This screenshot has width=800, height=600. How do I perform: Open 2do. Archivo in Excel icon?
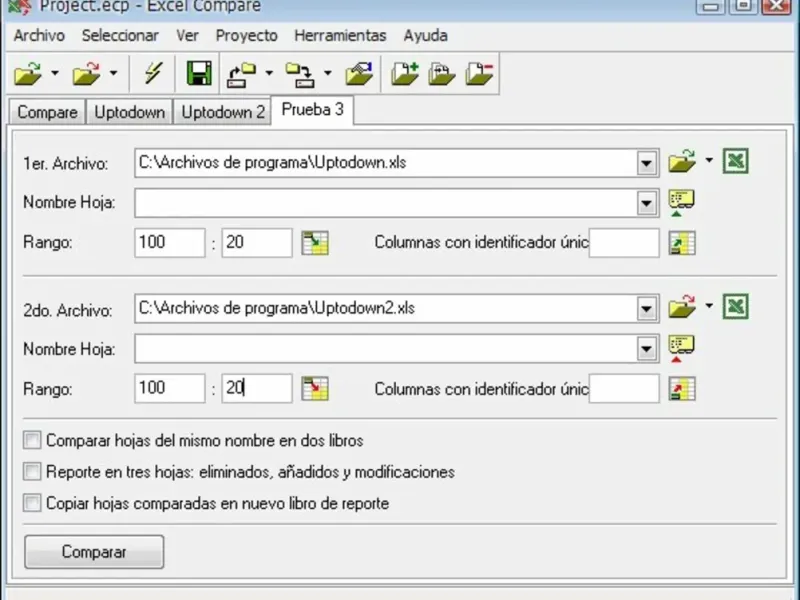(x=736, y=307)
